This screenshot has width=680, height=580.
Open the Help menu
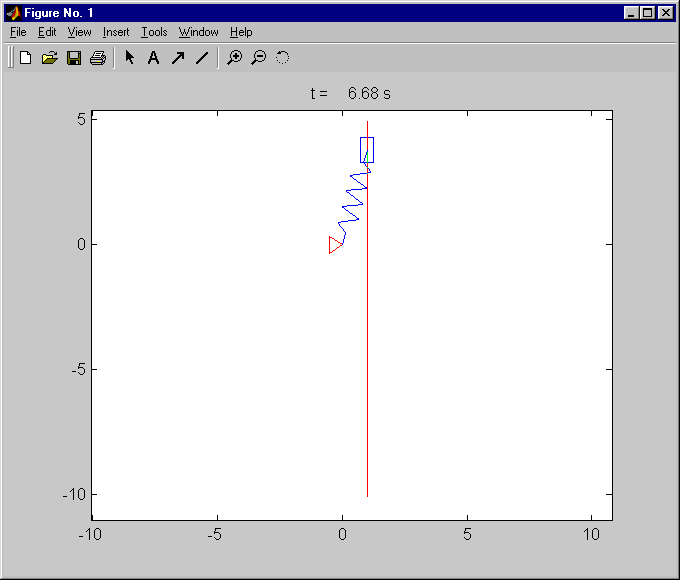coord(241,32)
